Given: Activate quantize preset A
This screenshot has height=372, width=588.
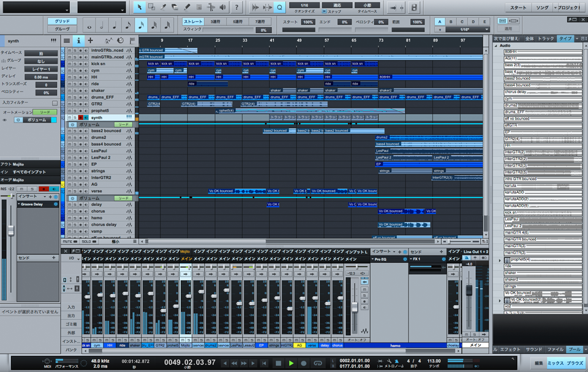Looking at the screenshot, I should tap(440, 22).
